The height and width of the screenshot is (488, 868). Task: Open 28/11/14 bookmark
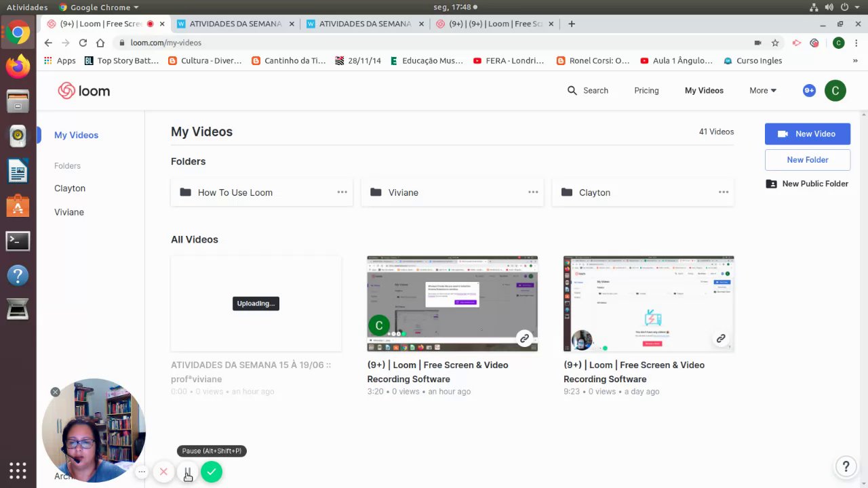[x=357, y=60]
